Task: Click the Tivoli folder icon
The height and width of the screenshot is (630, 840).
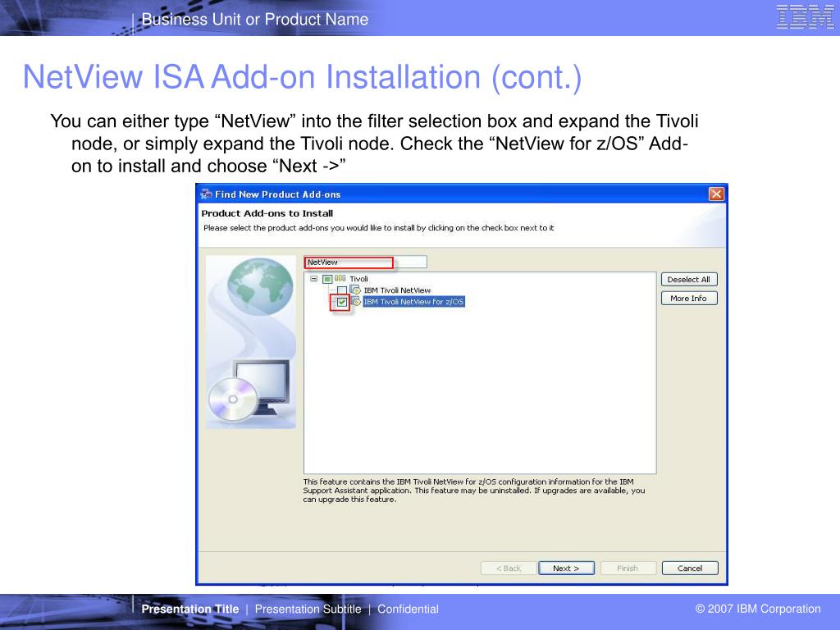Action: tap(340, 279)
